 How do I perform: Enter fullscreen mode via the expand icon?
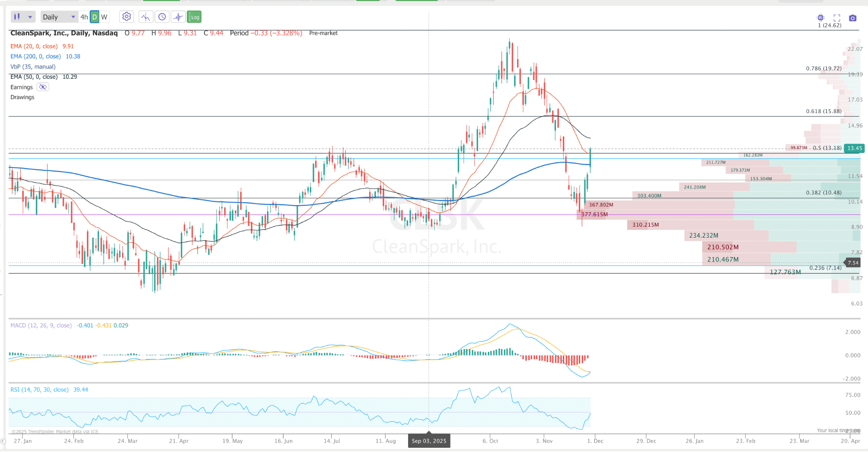tap(837, 18)
